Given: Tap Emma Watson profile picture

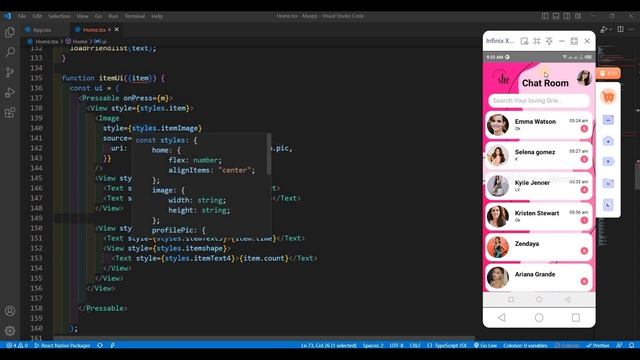Looking at the screenshot, I should click(498, 125).
